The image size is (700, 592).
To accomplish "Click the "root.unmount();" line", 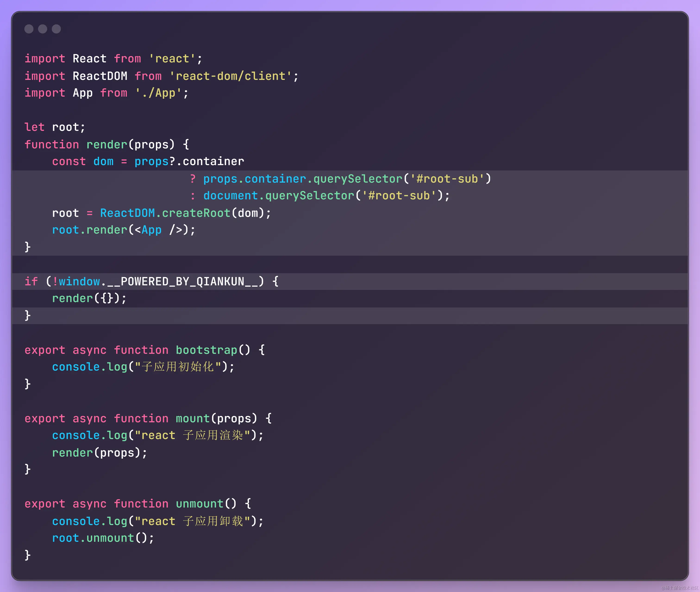I will [103, 538].
